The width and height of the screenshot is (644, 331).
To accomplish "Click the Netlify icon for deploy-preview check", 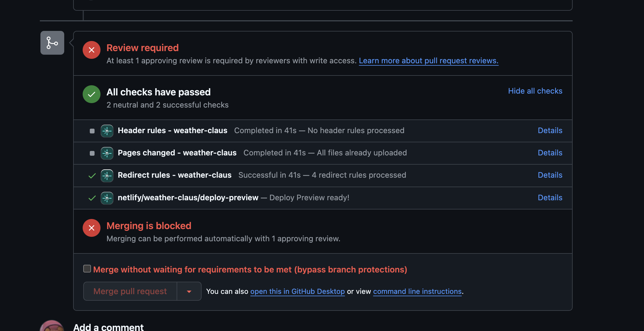I will [107, 198].
